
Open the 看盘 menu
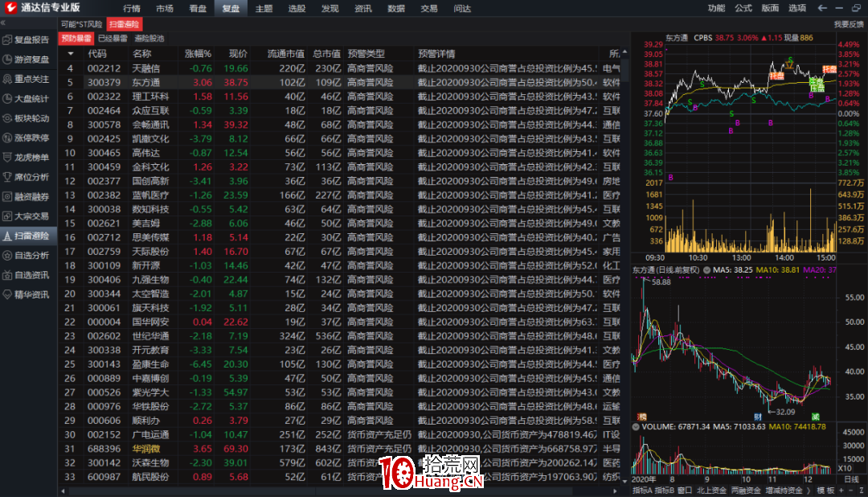[x=198, y=8]
